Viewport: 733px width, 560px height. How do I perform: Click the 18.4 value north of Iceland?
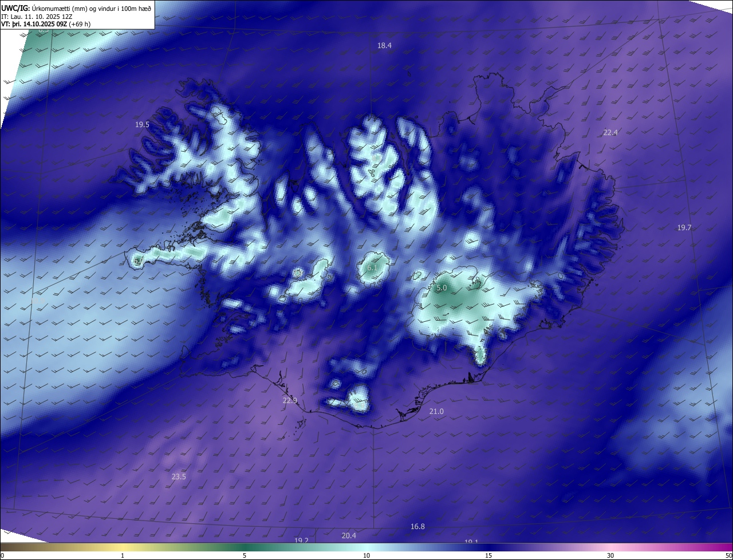click(x=384, y=46)
